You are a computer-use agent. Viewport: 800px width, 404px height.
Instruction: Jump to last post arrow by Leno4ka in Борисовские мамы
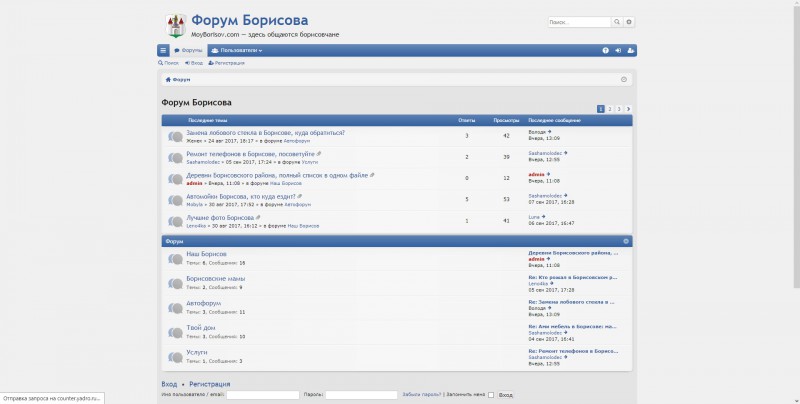(x=552, y=284)
